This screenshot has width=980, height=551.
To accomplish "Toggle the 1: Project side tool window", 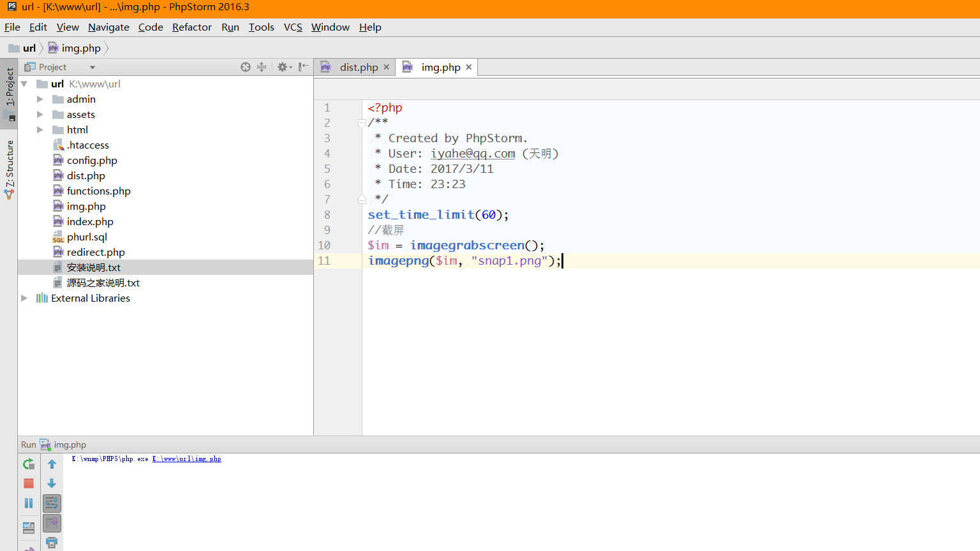I will [x=9, y=94].
